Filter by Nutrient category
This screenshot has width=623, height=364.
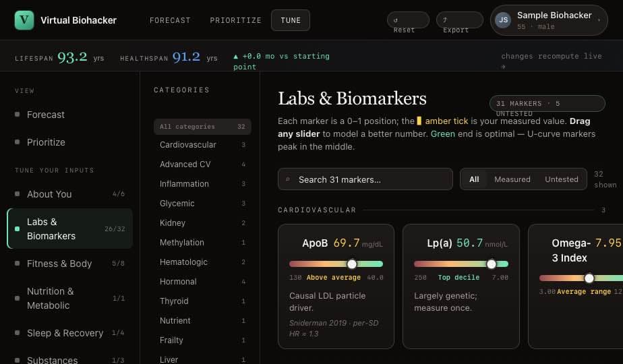pyautogui.click(x=202, y=320)
